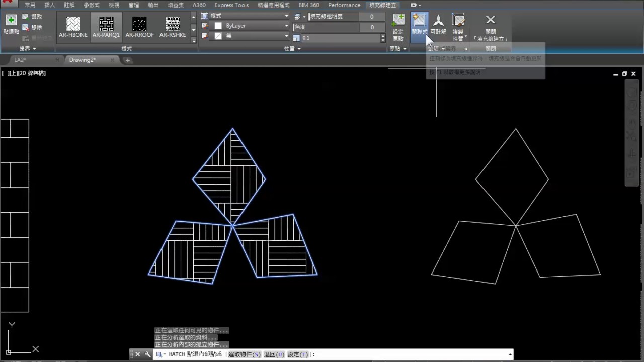Open the BIM 360 ribbon tab
The image size is (644, 362).
[x=309, y=5]
